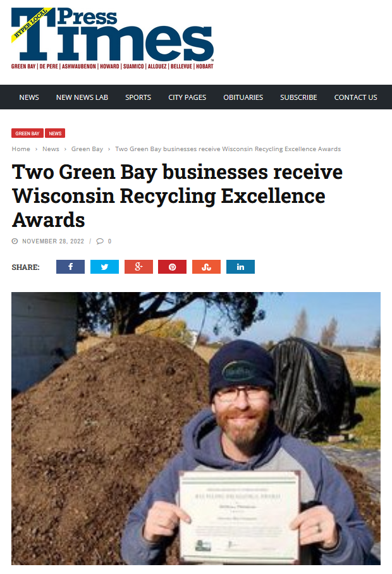
Task: Go to SPORTS section
Action: coord(138,97)
